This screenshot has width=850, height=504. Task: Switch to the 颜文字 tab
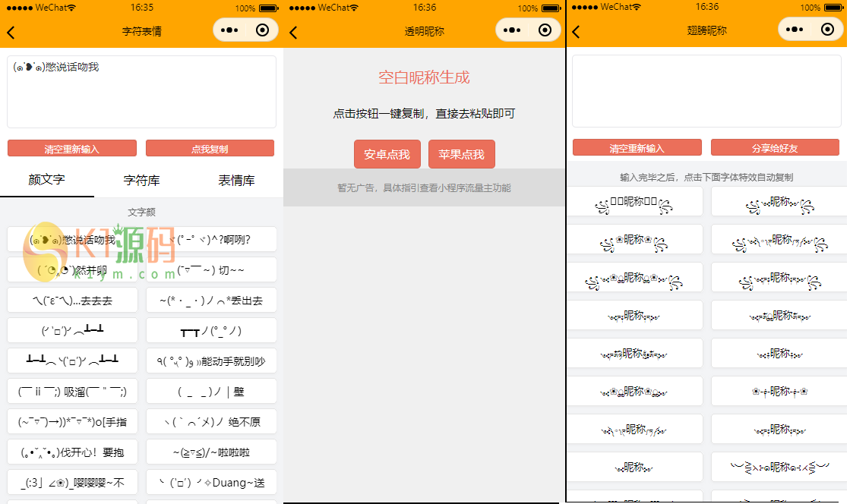point(46,180)
